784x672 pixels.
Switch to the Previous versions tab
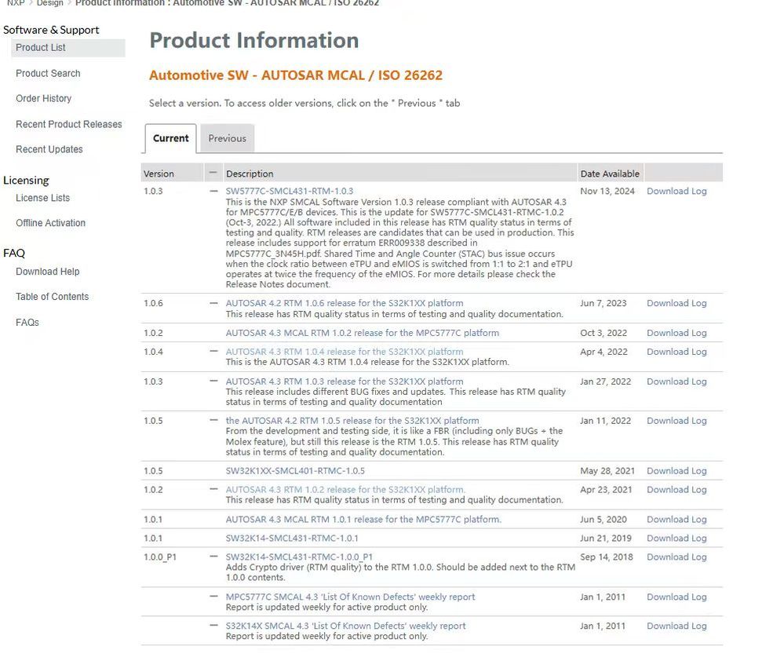click(x=227, y=138)
